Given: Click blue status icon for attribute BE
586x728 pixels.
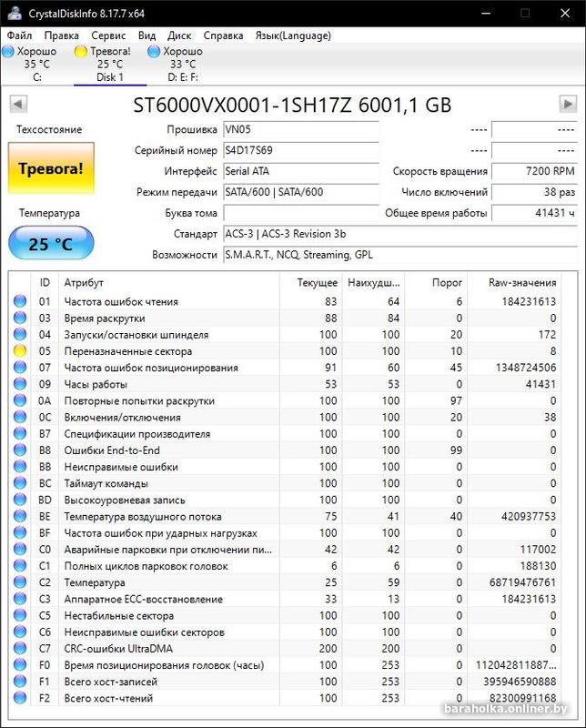Looking at the screenshot, I should click(20, 516).
